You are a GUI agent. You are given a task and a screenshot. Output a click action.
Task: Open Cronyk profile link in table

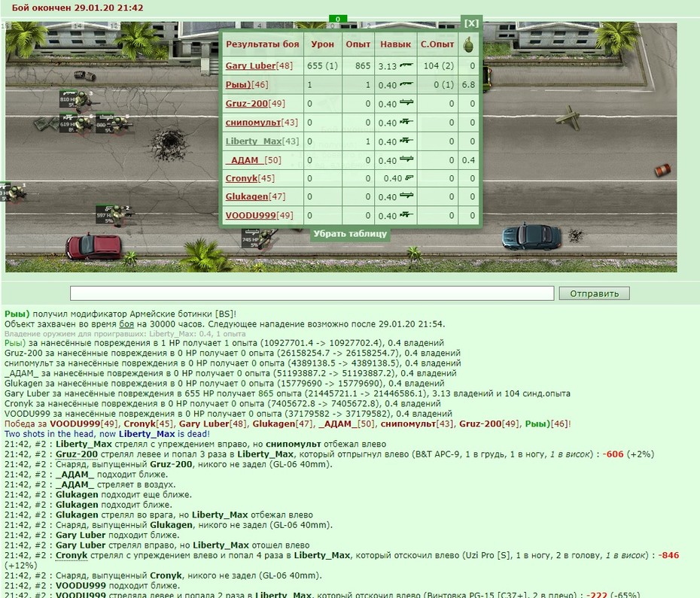[x=242, y=178]
